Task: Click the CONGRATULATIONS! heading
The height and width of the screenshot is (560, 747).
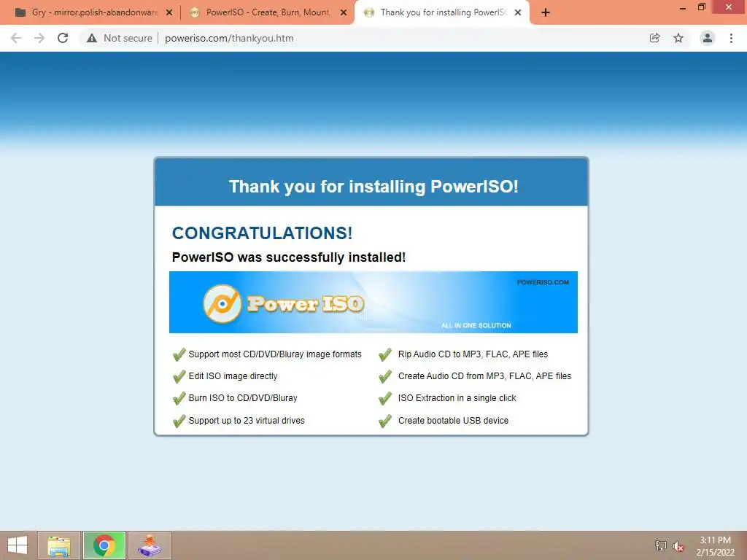Action: coord(262,233)
